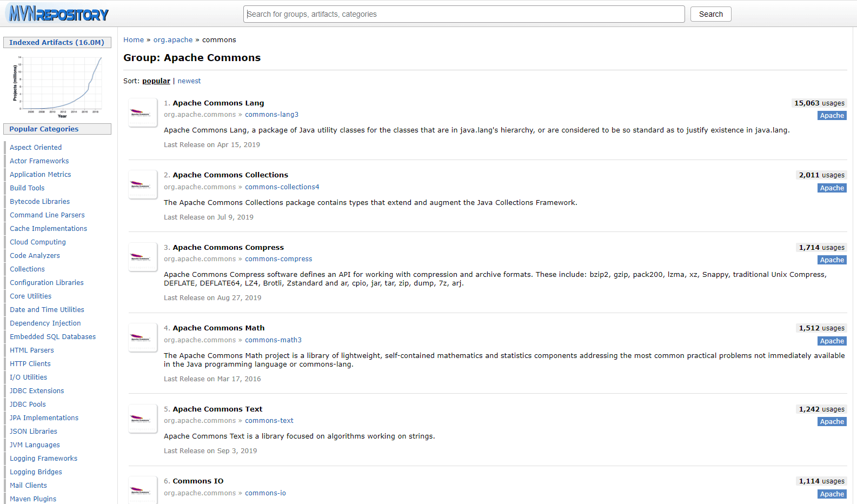This screenshot has width=857, height=504.
Task: Open the Apache Commons Text title link
Action: tap(217, 409)
